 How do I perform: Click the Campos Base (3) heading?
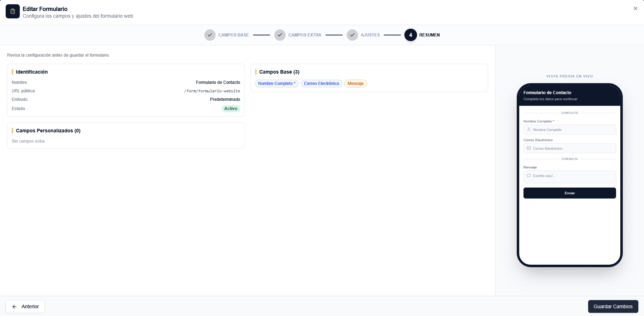(x=279, y=72)
